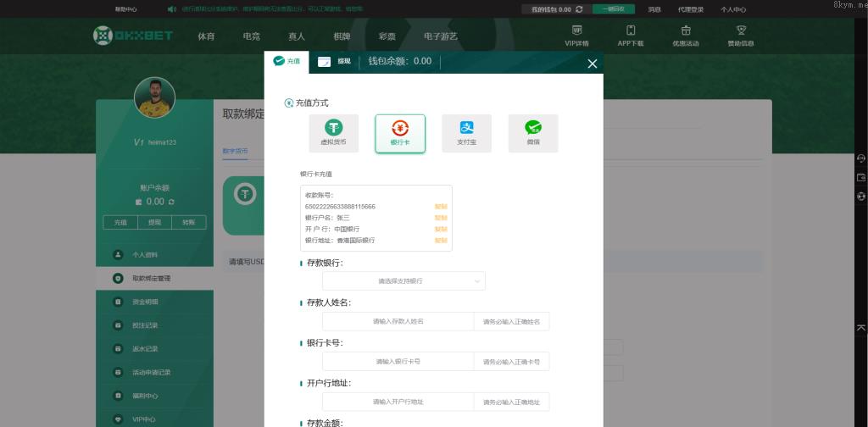The image size is (868, 427).
Task: Choose 支付宝 (Alipay) payment option
Action: coord(466,133)
